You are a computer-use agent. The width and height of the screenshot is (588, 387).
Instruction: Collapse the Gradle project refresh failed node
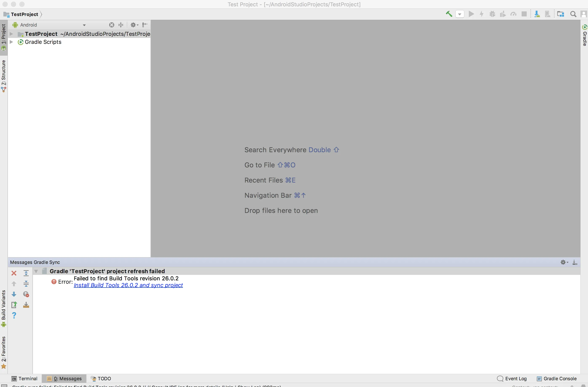pos(36,271)
